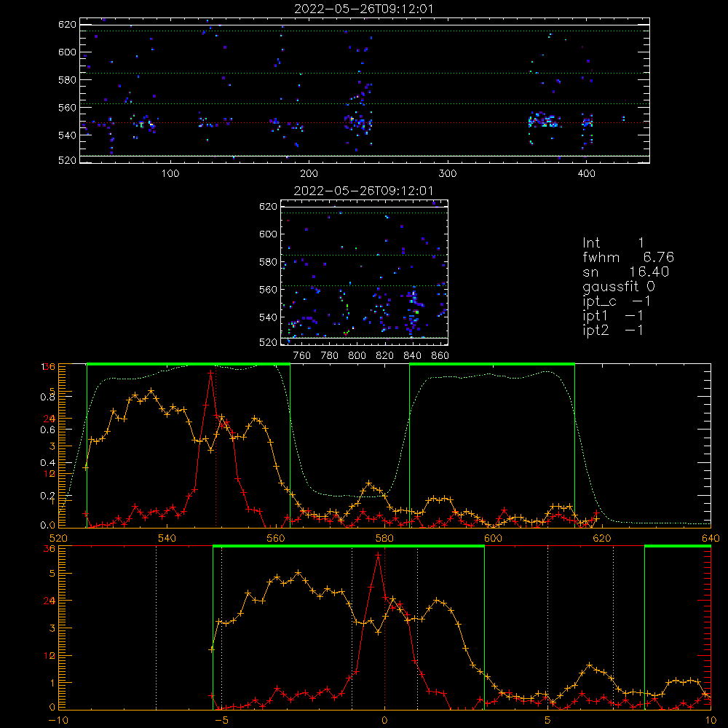Click x-axis label 400 on wide image
Image resolution: width=728 pixels, height=728 pixels.
pos(586,174)
